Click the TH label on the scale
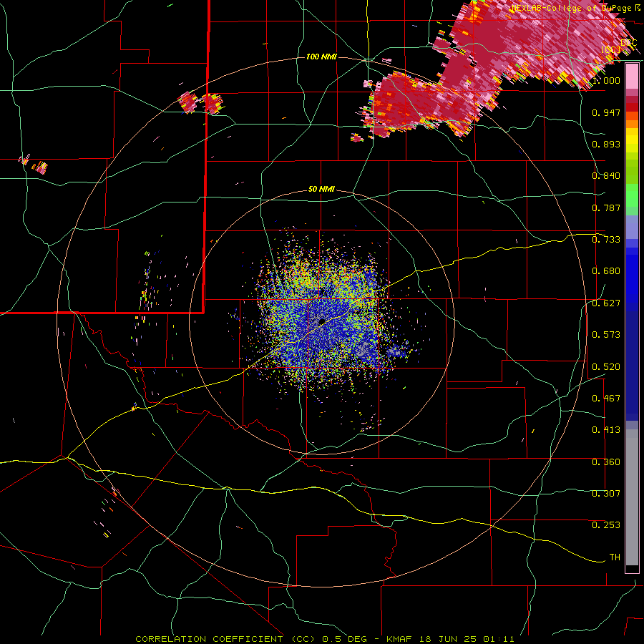The height and width of the screenshot is (644, 644). [615, 557]
